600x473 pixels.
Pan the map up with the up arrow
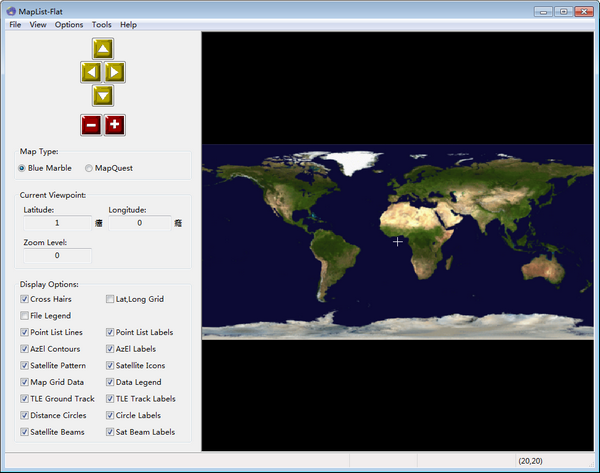102,48
